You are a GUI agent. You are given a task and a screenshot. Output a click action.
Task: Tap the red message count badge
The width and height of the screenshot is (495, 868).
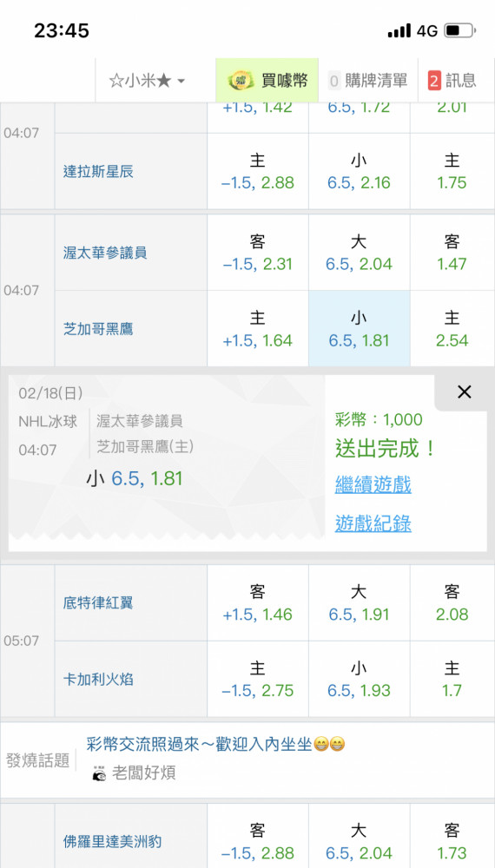[x=435, y=82]
